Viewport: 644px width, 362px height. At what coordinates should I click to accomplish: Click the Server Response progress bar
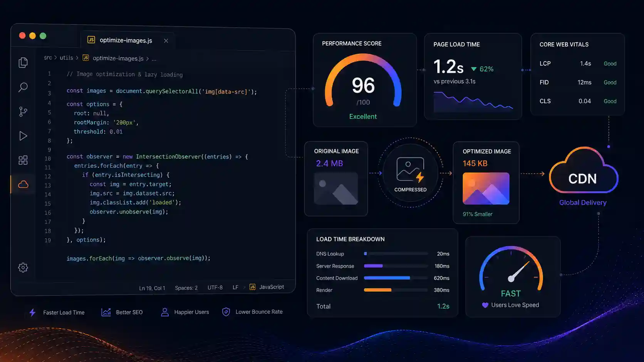(x=396, y=266)
